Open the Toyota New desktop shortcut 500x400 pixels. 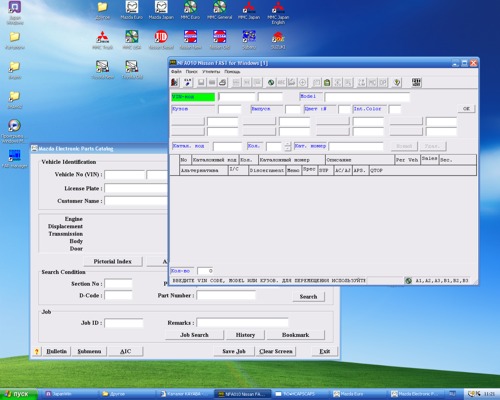(103, 69)
